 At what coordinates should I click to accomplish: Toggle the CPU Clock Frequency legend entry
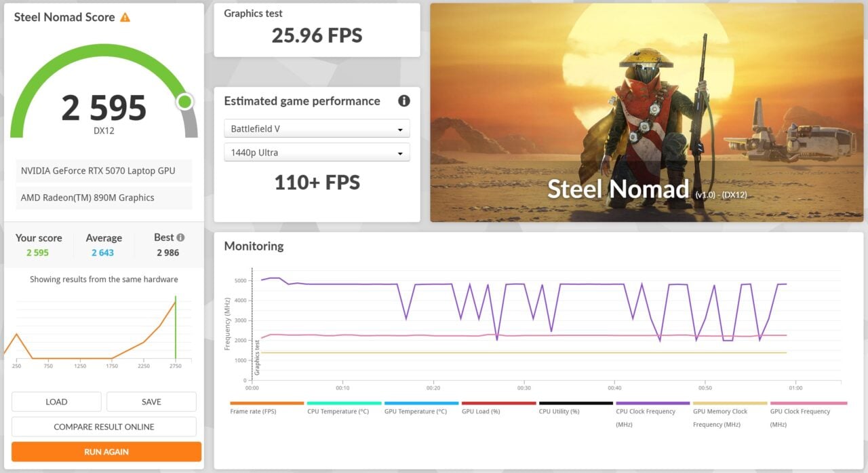coord(653,415)
